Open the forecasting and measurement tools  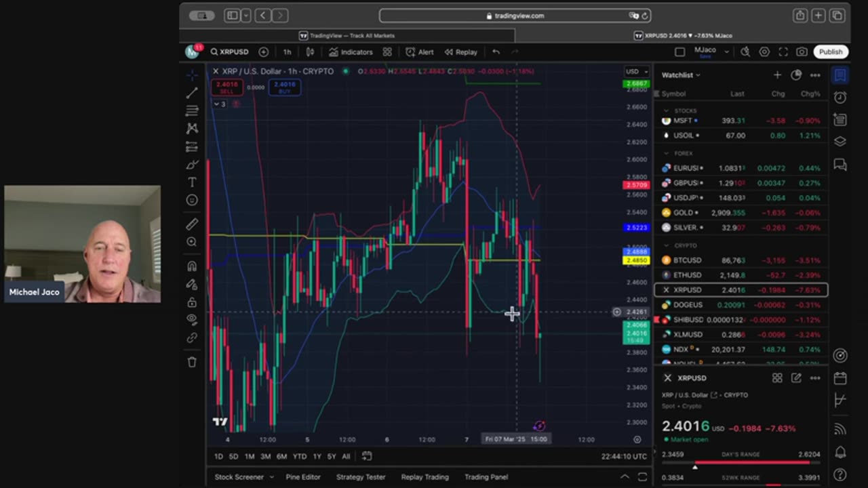(192, 146)
